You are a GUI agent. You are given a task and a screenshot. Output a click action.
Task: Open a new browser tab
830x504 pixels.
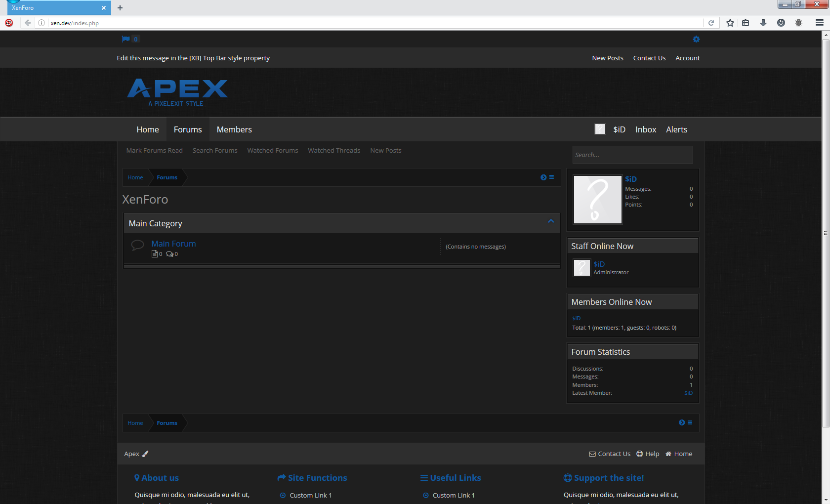120,8
